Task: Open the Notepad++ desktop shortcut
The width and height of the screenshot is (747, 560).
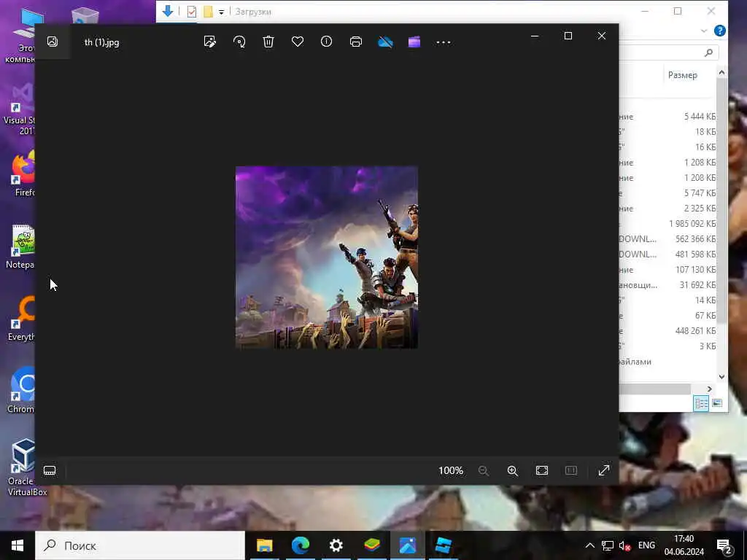Action: [x=22, y=246]
